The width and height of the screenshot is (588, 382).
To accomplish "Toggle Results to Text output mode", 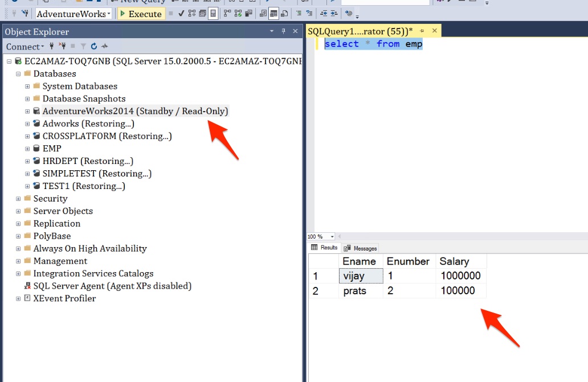I will click(x=264, y=14).
